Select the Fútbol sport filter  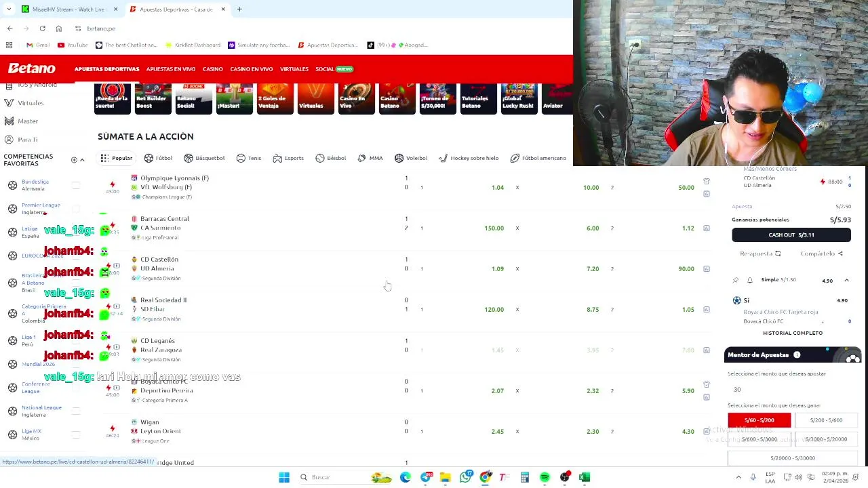pos(158,158)
